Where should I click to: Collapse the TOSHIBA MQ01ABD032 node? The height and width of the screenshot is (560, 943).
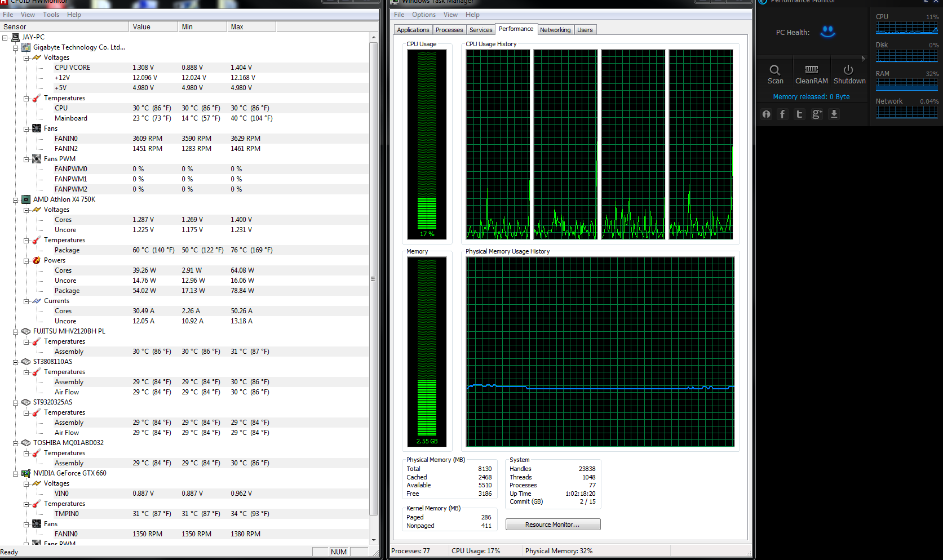click(x=16, y=443)
